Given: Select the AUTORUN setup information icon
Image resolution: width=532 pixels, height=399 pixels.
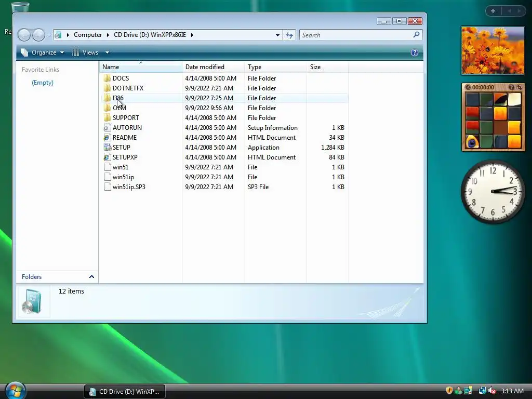Looking at the screenshot, I should [x=107, y=128].
